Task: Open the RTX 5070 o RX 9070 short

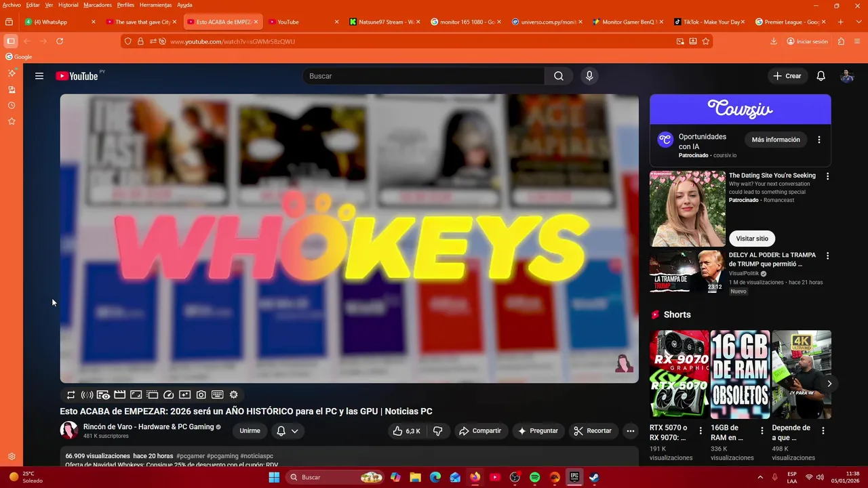Action: pyautogui.click(x=679, y=374)
